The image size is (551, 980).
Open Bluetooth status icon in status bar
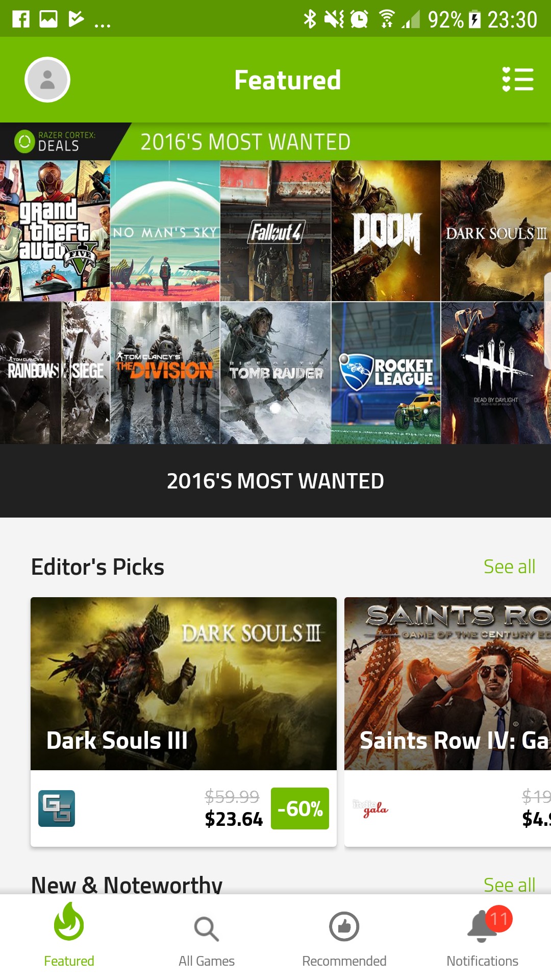pyautogui.click(x=310, y=19)
